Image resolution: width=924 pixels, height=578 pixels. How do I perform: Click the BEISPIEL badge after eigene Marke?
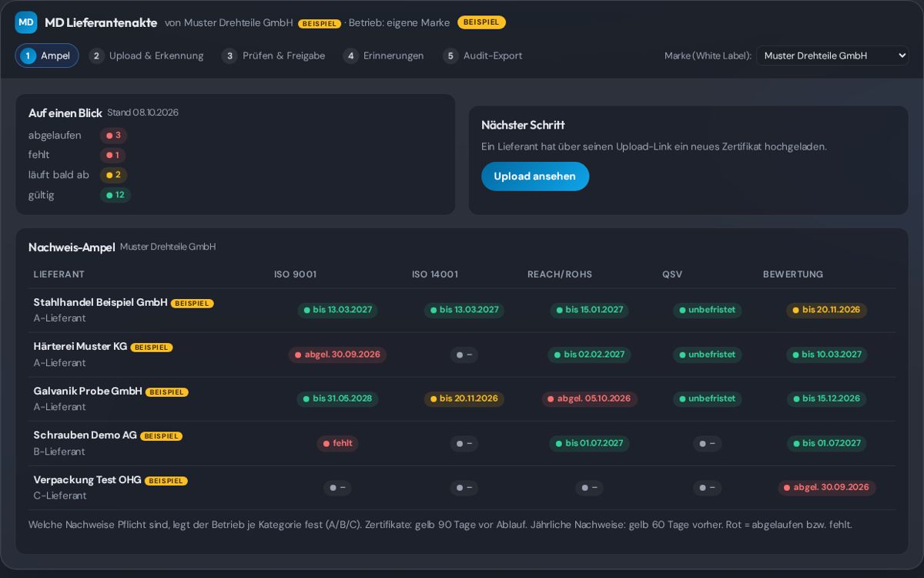(x=481, y=22)
